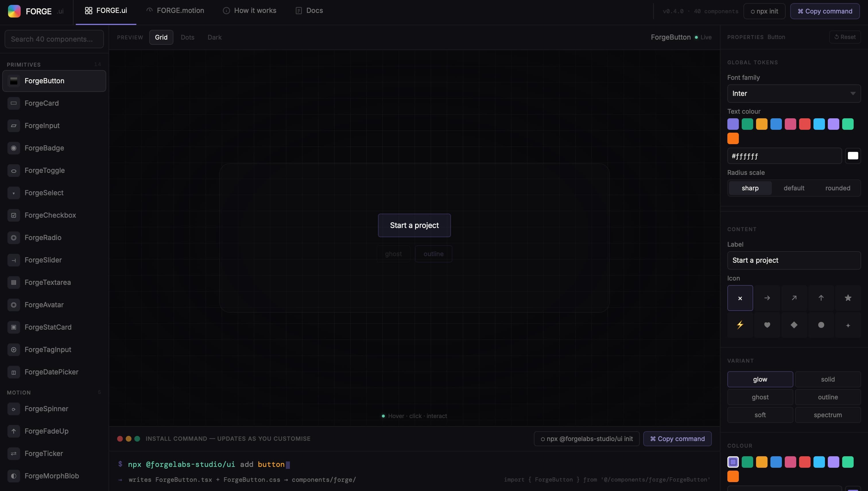The height and width of the screenshot is (491, 868).
Task: Choose the diagonal up-right arrow icon
Action: 794,298
